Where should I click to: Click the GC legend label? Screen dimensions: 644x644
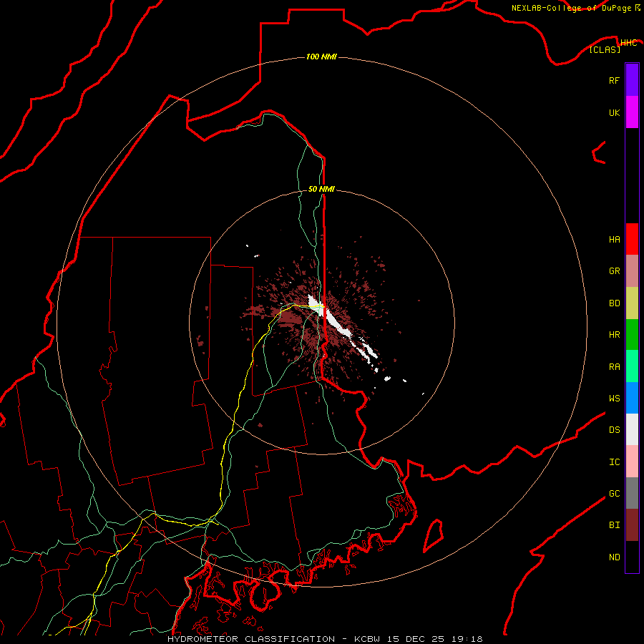coord(614,494)
